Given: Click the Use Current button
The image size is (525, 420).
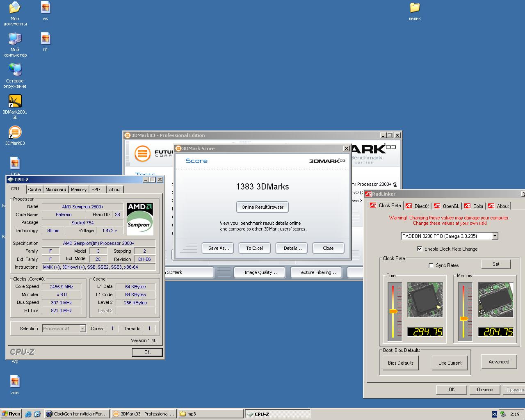Looking at the screenshot, I should point(450,363).
